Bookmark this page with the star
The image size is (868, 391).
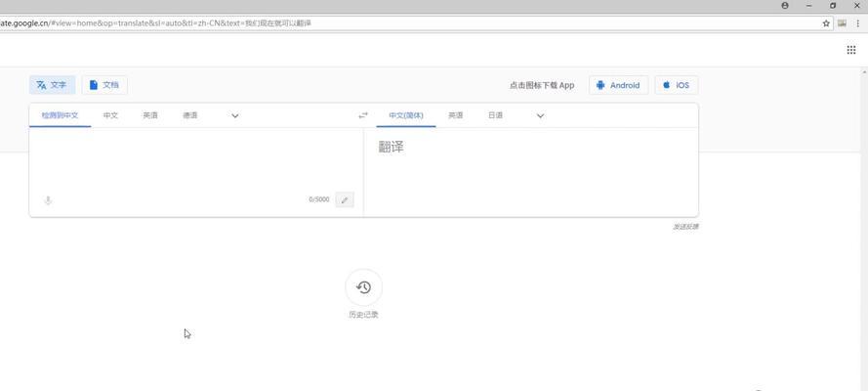coord(826,23)
